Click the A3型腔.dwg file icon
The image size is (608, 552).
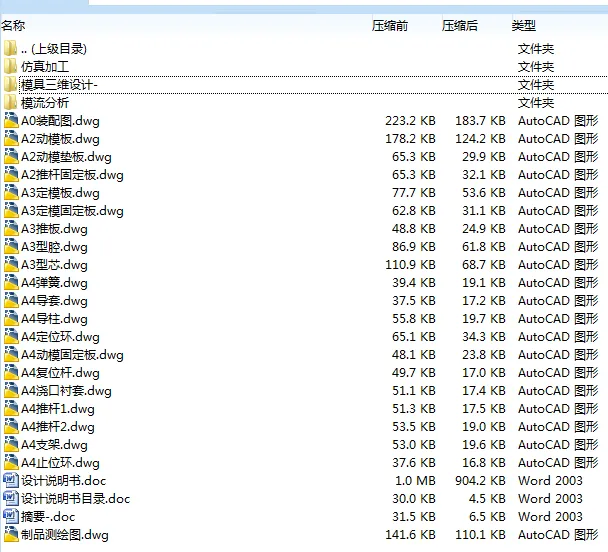(11, 247)
